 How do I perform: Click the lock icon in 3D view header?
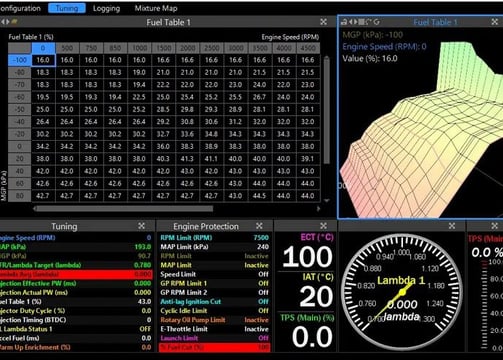343,22
